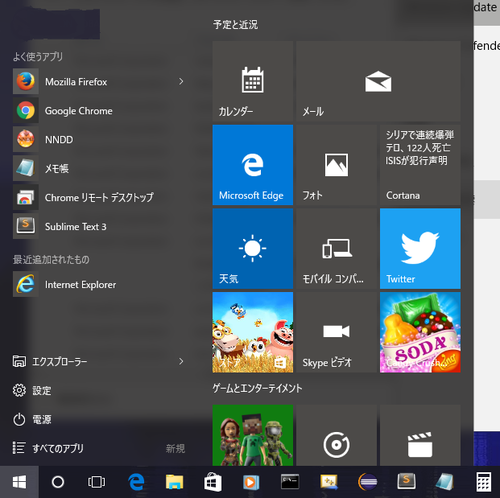Open the Skype video tile
Image resolution: width=500 pixels, height=498 pixels.
[336, 332]
